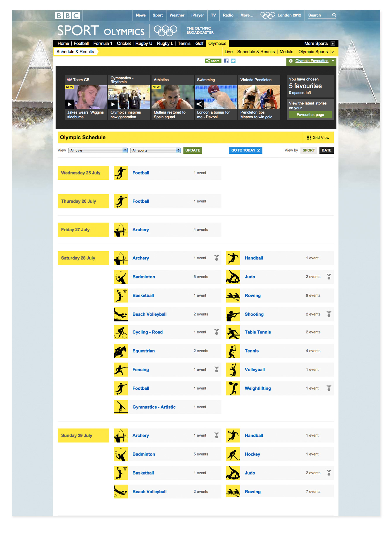The width and height of the screenshot is (392, 534).
Task: Open the Olympics tab
Action: [217, 43]
